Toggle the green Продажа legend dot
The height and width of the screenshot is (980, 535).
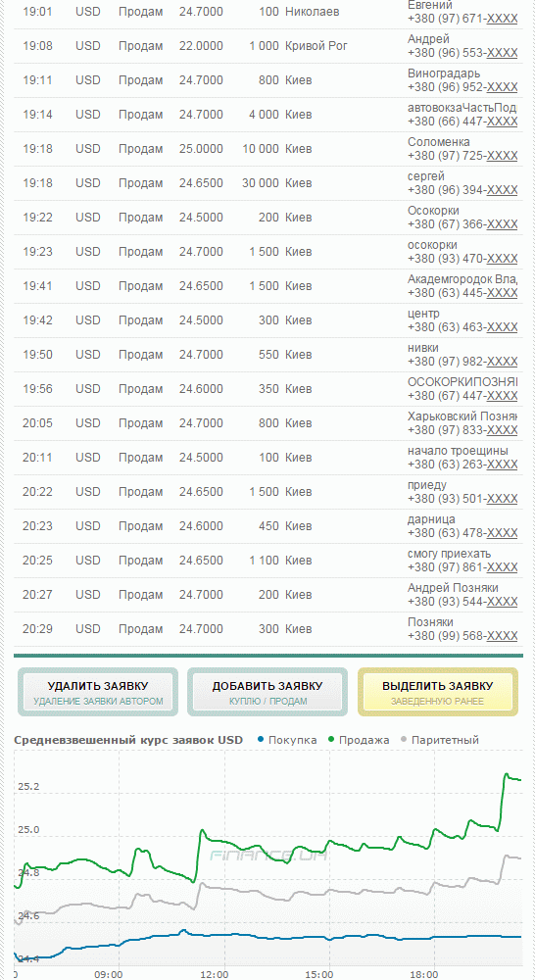click(x=332, y=740)
